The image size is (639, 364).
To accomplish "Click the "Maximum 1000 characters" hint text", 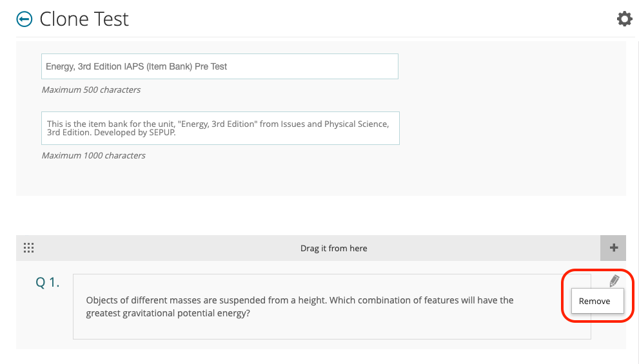I will [93, 155].
